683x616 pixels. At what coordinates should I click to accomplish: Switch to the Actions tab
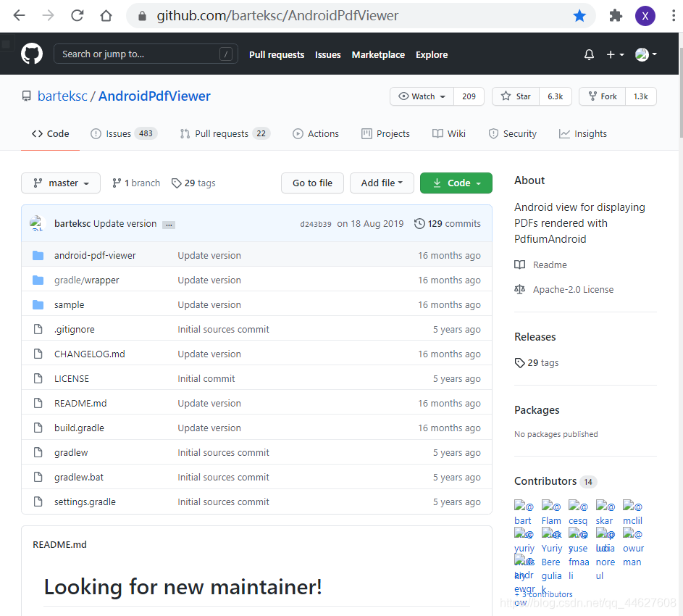point(315,134)
